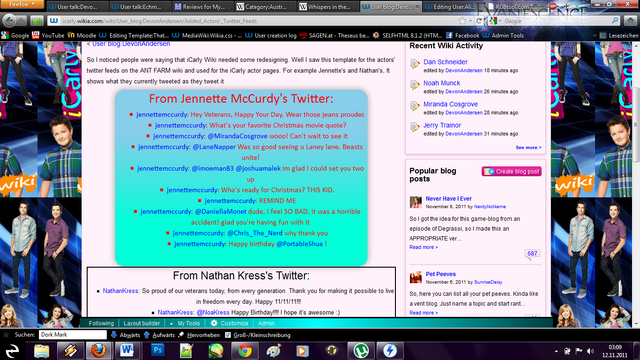This screenshot has height=360, width=640.
Task: Click Aufwärts to find previous match
Action: click(159, 335)
